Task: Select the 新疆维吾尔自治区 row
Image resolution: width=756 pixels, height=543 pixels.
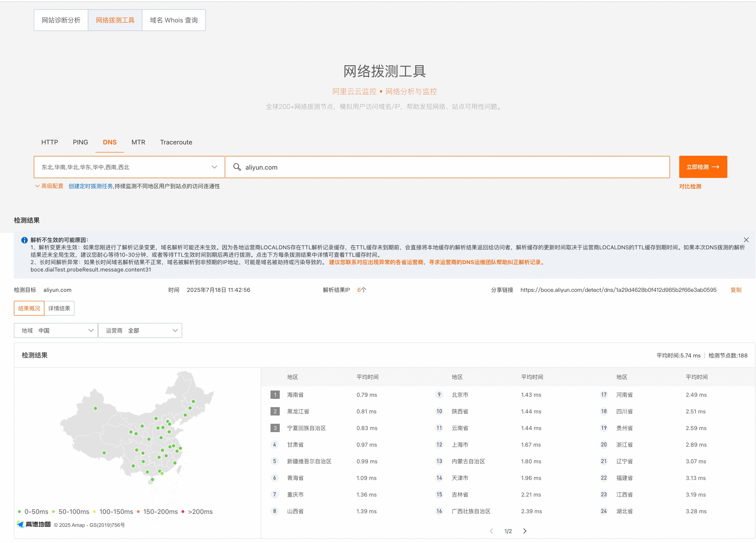Action: coord(343,461)
